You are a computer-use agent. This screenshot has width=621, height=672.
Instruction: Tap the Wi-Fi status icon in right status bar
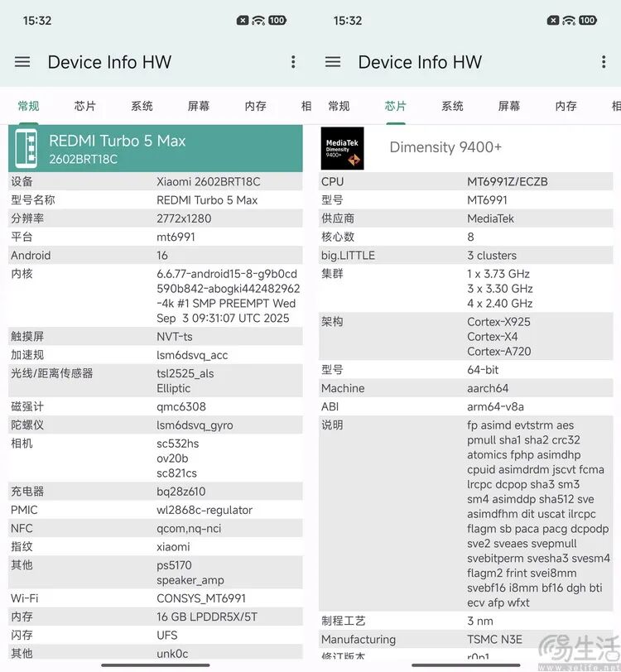pyautogui.click(x=569, y=20)
